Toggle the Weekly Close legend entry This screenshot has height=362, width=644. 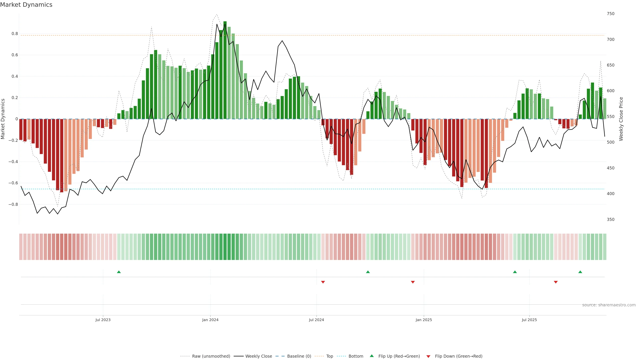(258, 356)
